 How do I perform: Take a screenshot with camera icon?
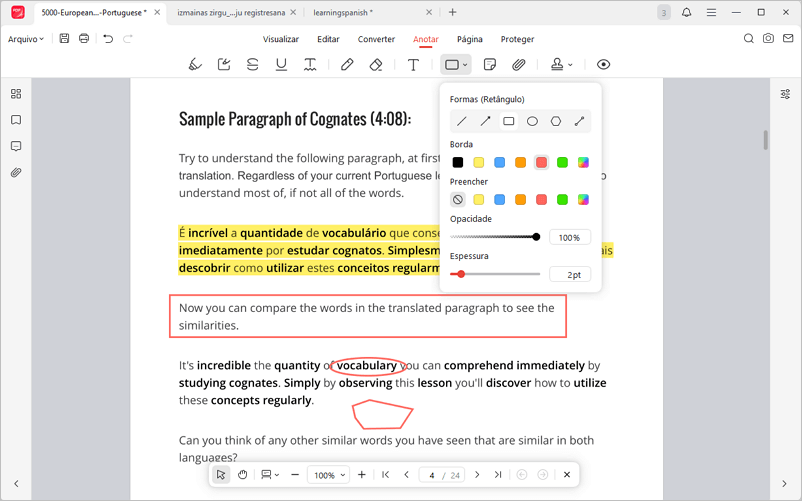768,38
